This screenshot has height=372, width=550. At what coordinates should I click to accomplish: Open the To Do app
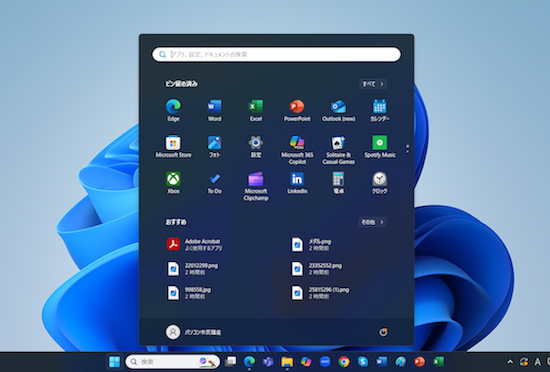point(214,183)
